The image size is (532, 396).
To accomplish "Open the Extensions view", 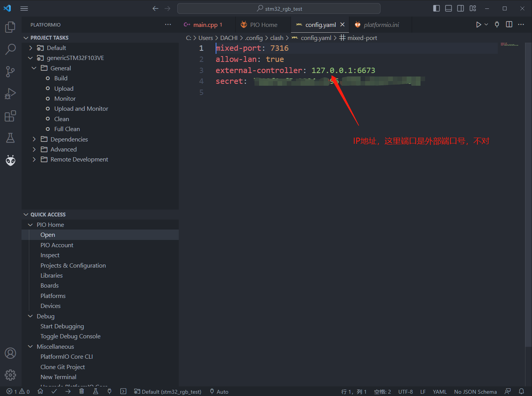I will (x=10, y=116).
